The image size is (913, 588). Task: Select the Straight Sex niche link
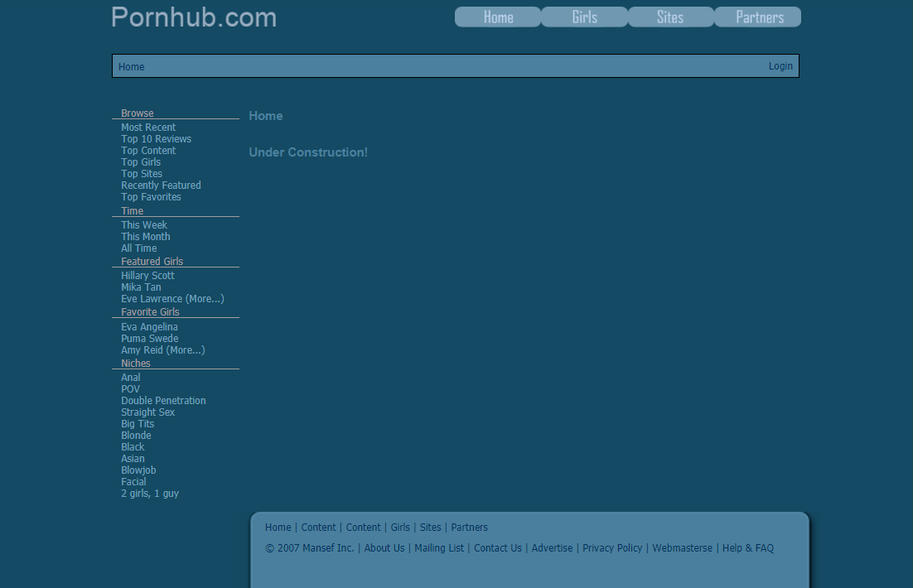tap(148, 412)
